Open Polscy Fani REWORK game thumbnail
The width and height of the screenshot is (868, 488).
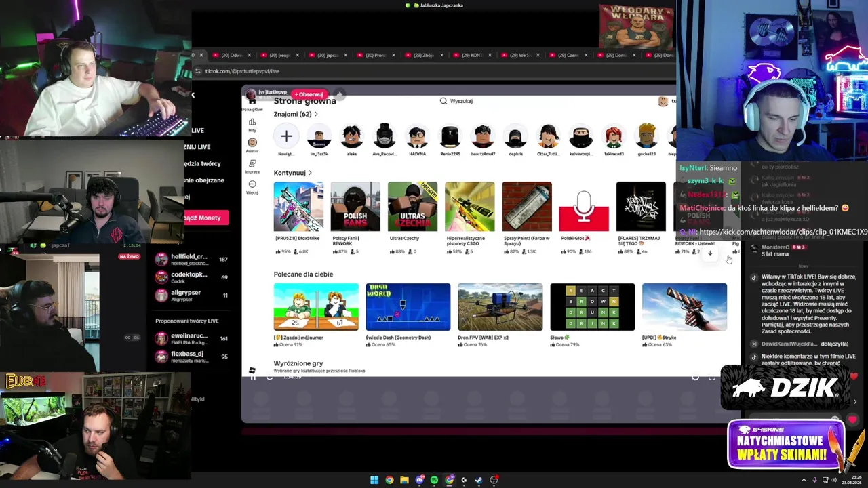(x=355, y=207)
